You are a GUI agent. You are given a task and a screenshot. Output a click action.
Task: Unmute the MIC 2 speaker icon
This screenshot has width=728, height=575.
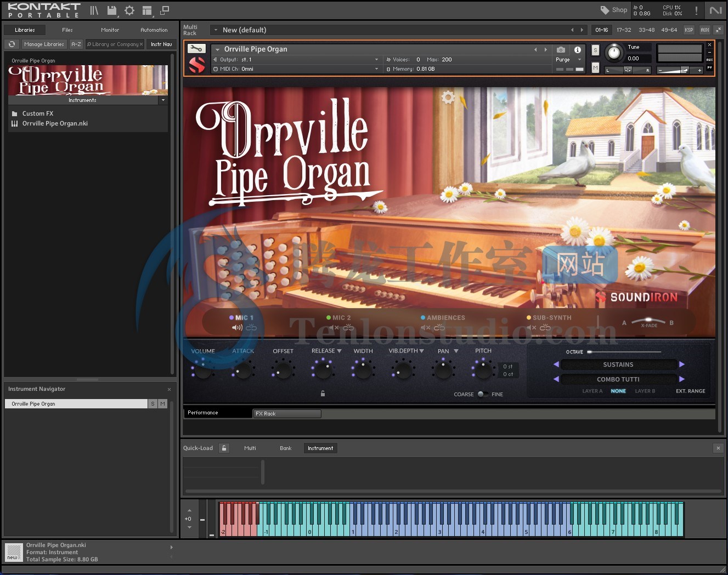coord(334,328)
